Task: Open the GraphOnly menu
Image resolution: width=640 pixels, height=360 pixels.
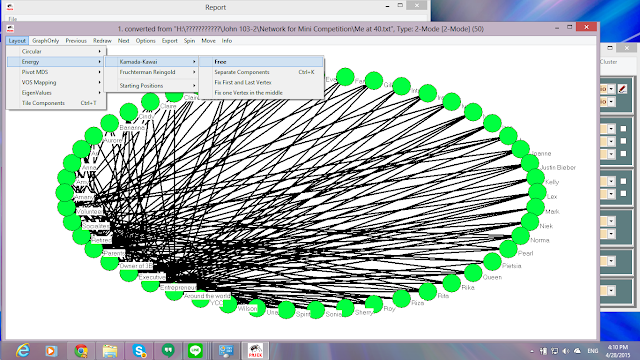Action: [45, 41]
